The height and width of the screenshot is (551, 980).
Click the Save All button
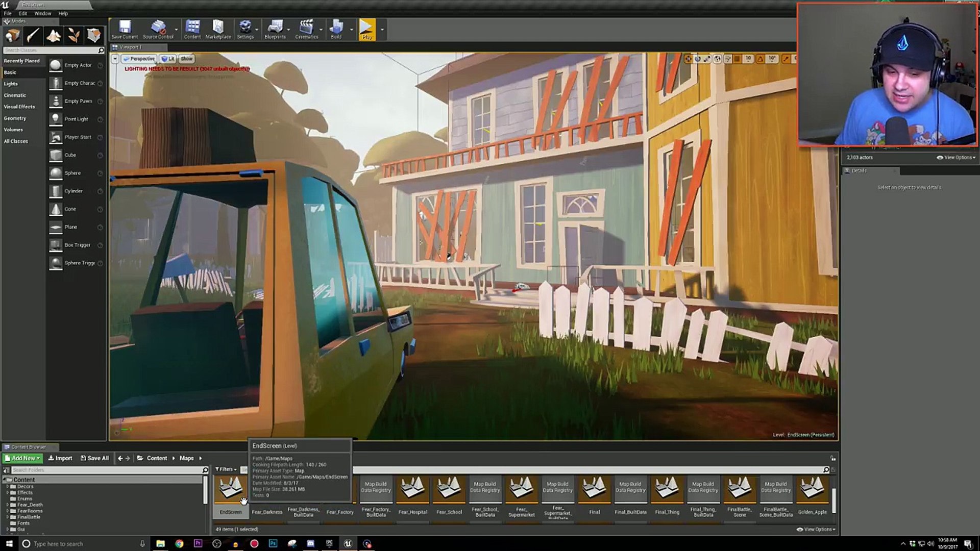point(95,458)
